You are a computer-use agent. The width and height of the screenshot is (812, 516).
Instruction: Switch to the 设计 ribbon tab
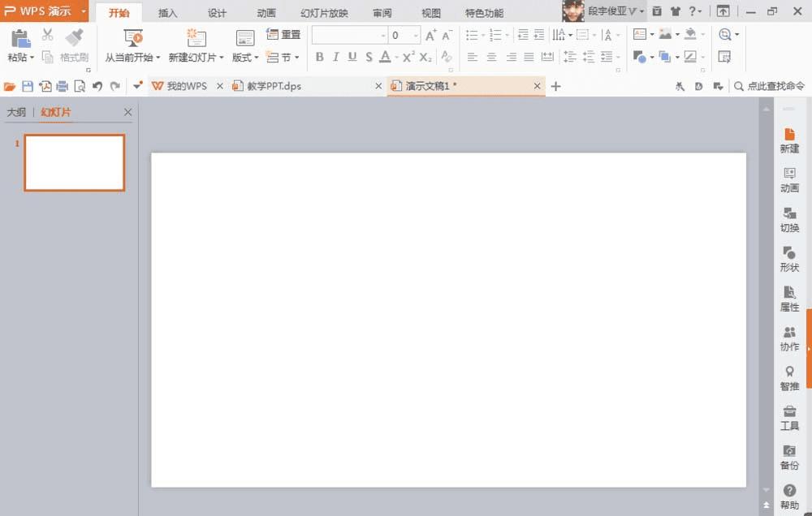[x=217, y=13]
